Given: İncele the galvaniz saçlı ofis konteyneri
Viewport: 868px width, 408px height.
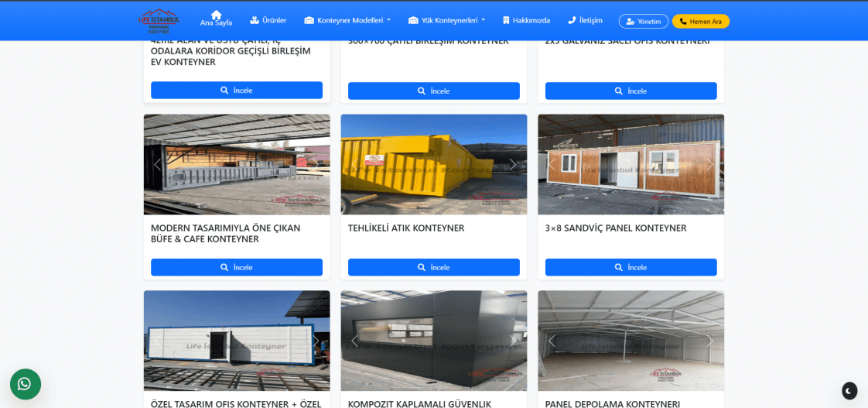Looking at the screenshot, I should pyautogui.click(x=630, y=91).
